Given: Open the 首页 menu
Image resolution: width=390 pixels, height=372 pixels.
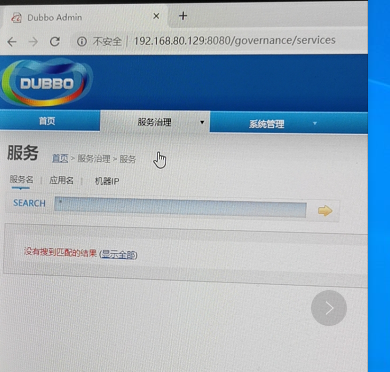Looking at the screenshot, I should (x=47, y=121).
